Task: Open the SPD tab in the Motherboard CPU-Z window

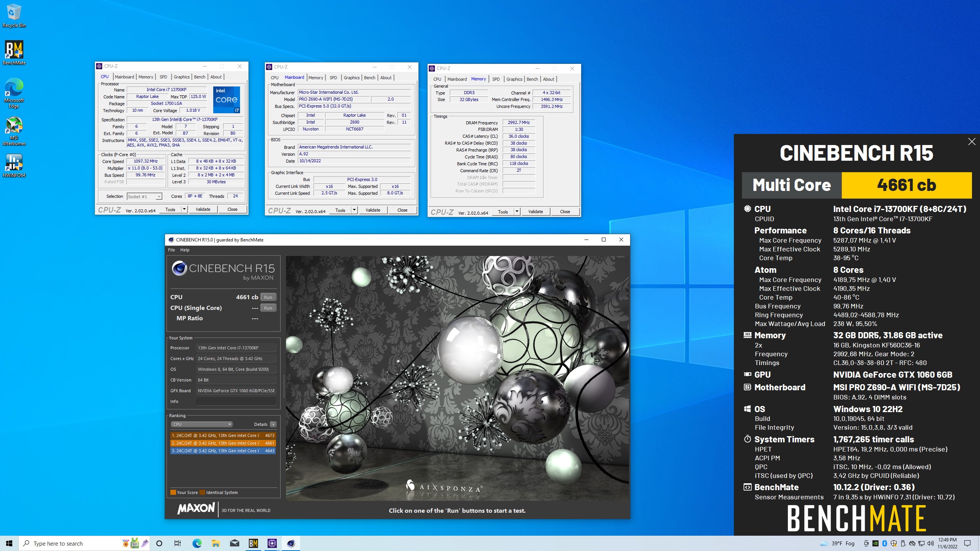Action: click(x=333, y=78)
